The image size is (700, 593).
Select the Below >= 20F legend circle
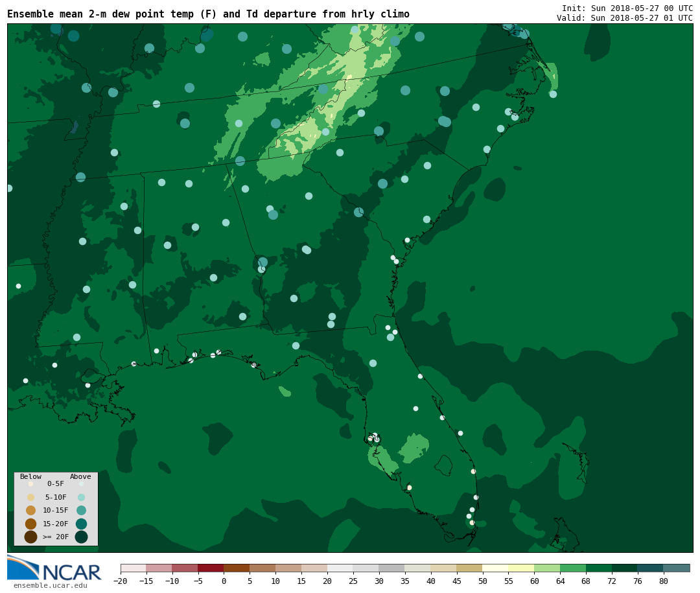click(x=31, y=537)
